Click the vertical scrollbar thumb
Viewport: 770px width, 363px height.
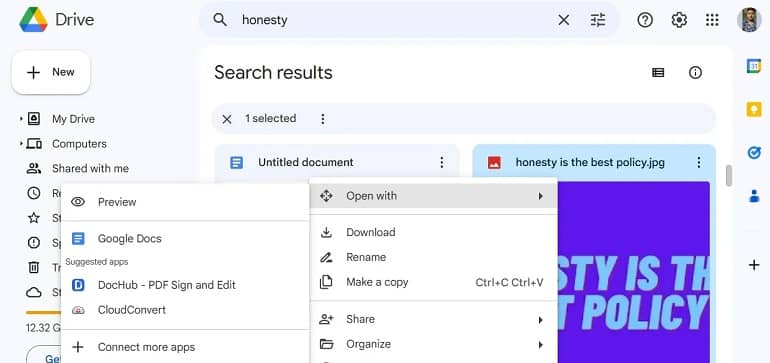(x=729, y=176)
